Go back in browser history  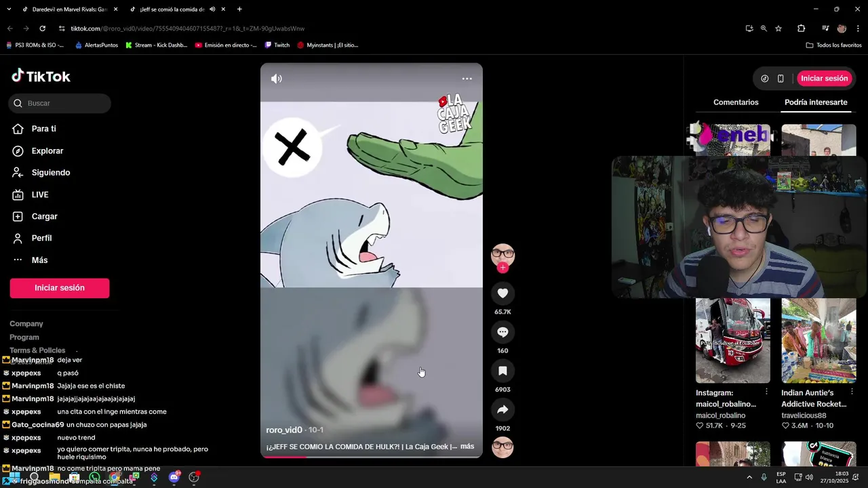point(9,28)
